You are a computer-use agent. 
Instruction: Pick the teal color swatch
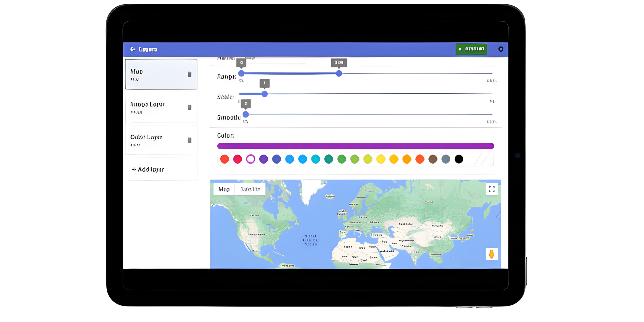[x=329, y=159]
